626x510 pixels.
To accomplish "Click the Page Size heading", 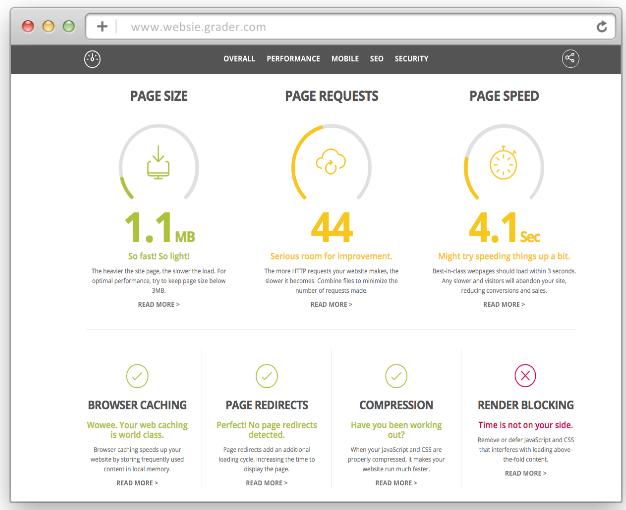I will click(x=158, y=96).
